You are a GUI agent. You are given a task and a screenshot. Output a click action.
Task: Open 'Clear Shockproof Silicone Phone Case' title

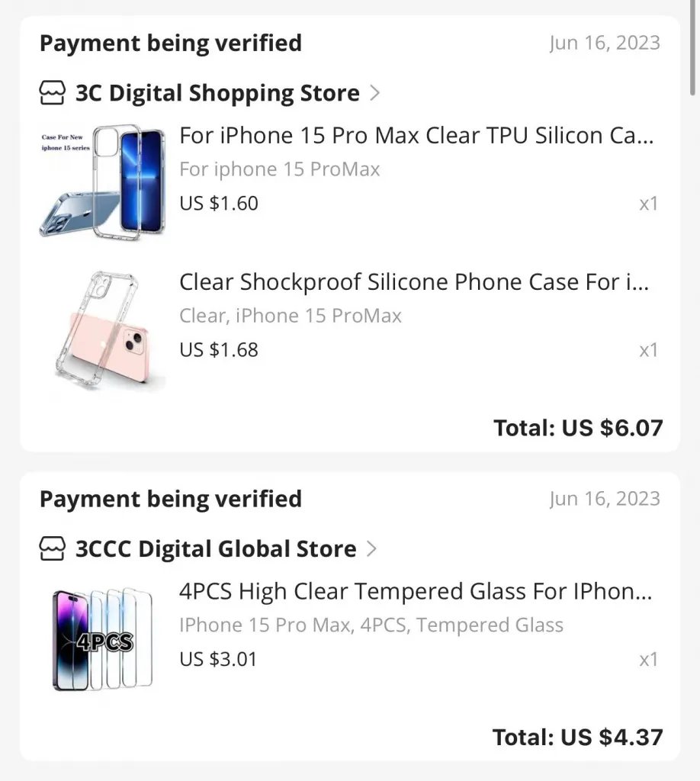click(414, 282)
